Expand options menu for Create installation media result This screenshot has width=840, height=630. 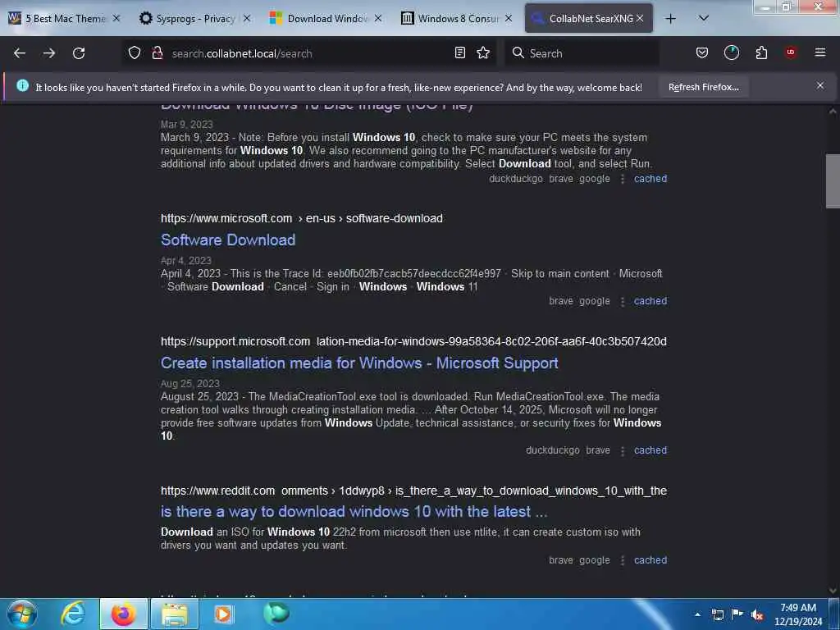click(622, 450)
